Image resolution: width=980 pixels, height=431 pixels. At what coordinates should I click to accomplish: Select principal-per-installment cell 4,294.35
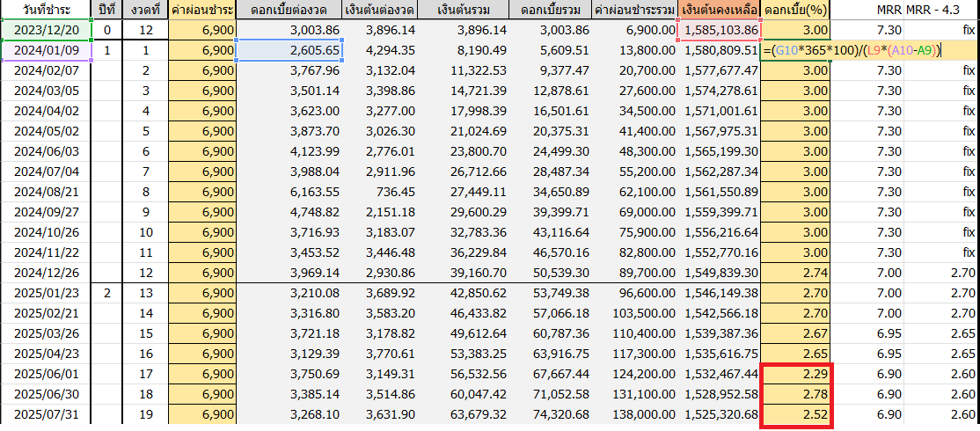[379, 51]
